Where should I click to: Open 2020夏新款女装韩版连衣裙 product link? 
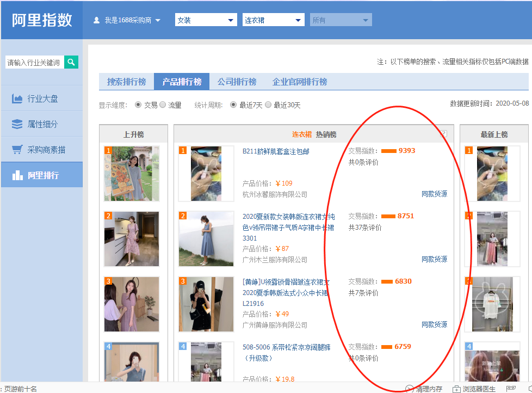(288, 227)
